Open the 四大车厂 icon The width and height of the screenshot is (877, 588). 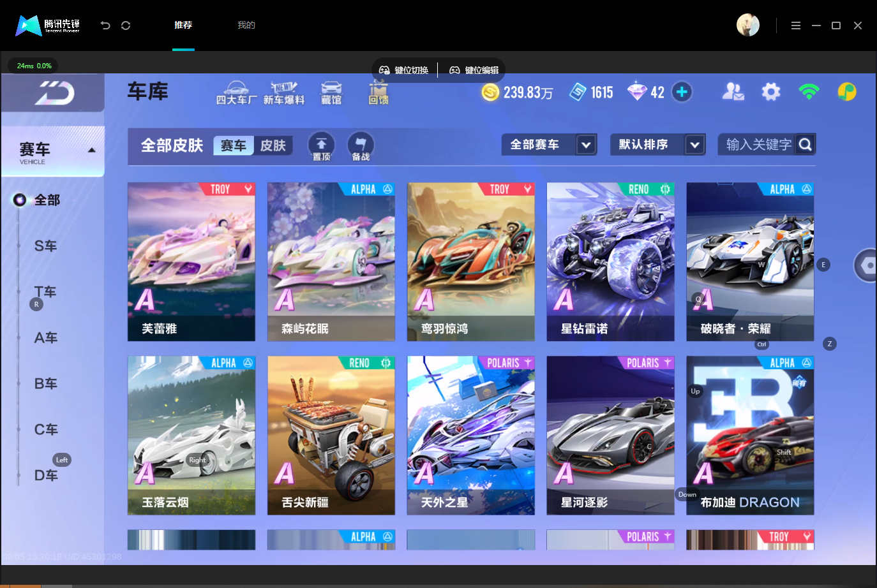(236, 93)
